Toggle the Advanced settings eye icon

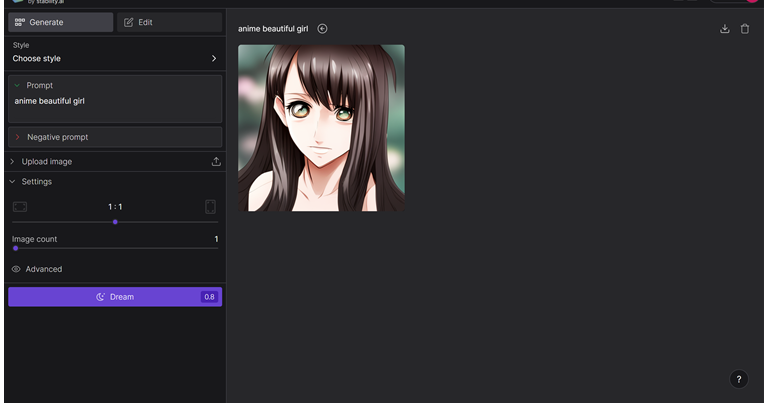(x=16, y=269)
